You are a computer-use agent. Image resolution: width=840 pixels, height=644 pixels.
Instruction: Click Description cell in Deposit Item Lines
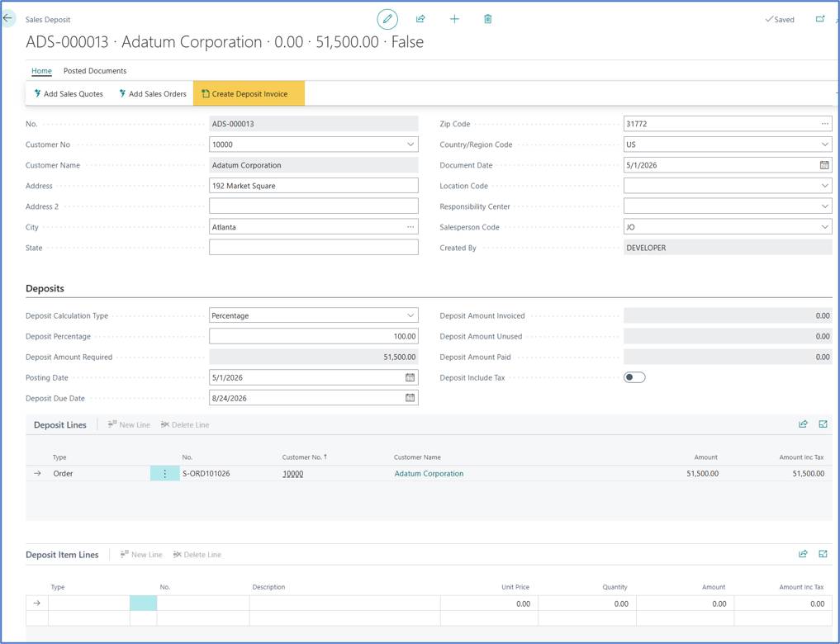coord(344,604)
